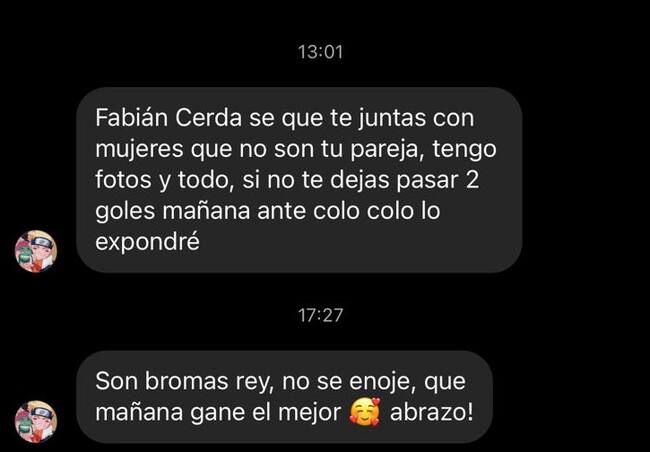Click the word 'abrazo!' in the last message

click(432, 412)
